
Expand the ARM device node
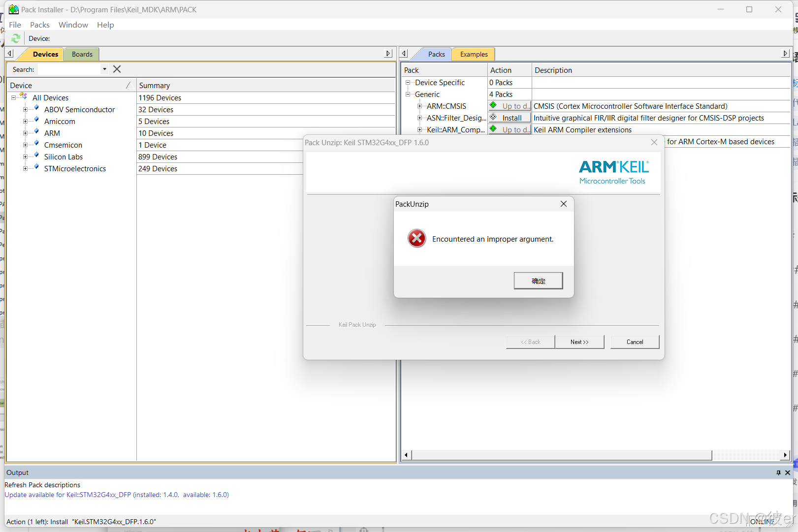point(26,133)
